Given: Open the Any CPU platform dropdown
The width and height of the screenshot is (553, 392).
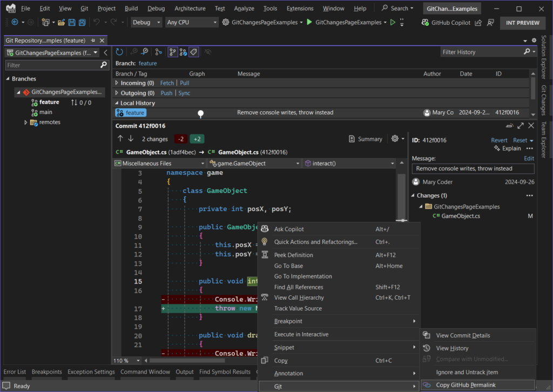Looking at the screenshot, I should coord(191,23).
